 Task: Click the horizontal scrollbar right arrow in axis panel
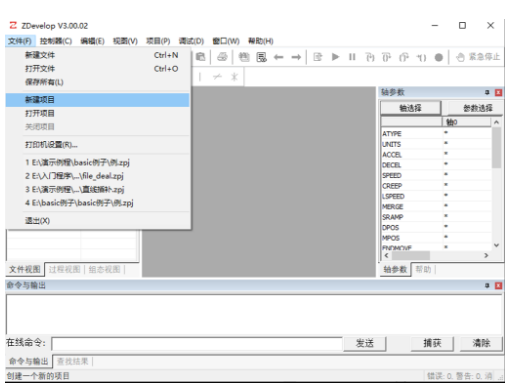486,255
